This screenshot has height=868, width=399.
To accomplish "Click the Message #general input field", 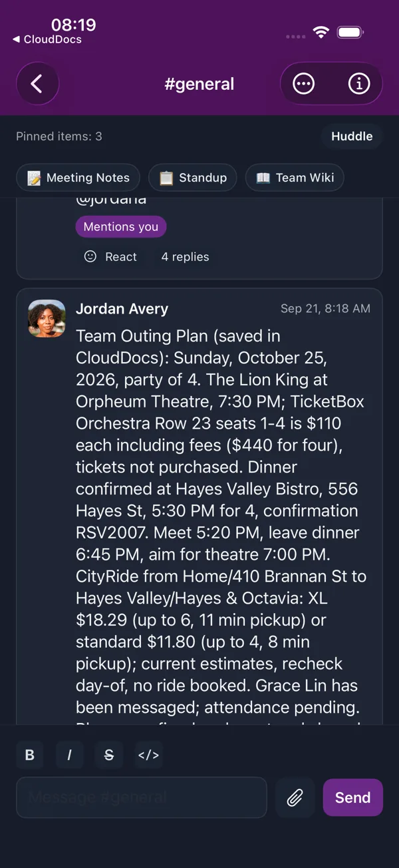I will point(142,797).
